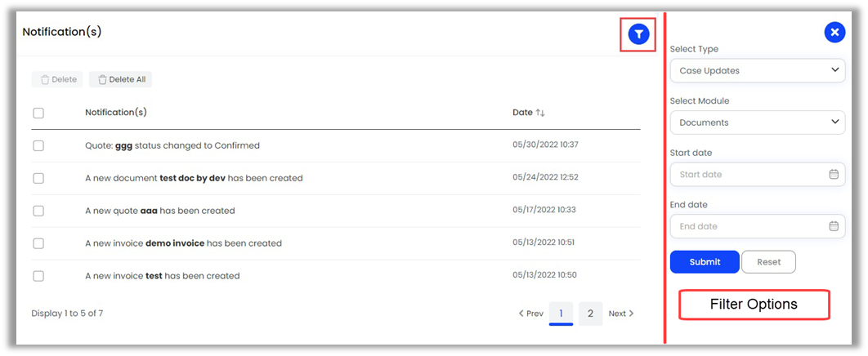This screenshot has width=868, height=356.
Task: Click the Start date calendar icon
Action: tap(834, 174)
